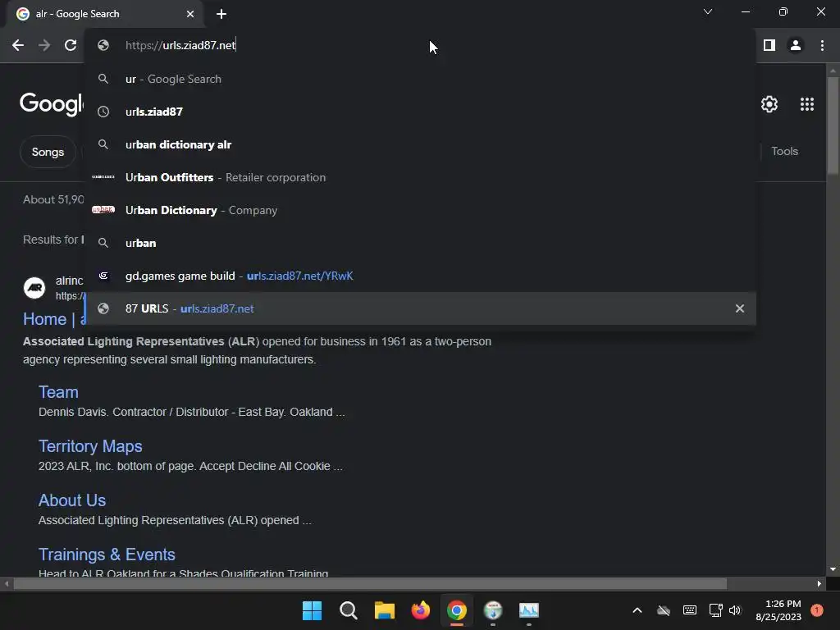Open the 'Home |' result title link
This screenshot has height=630, width=840.
point(53,319)
